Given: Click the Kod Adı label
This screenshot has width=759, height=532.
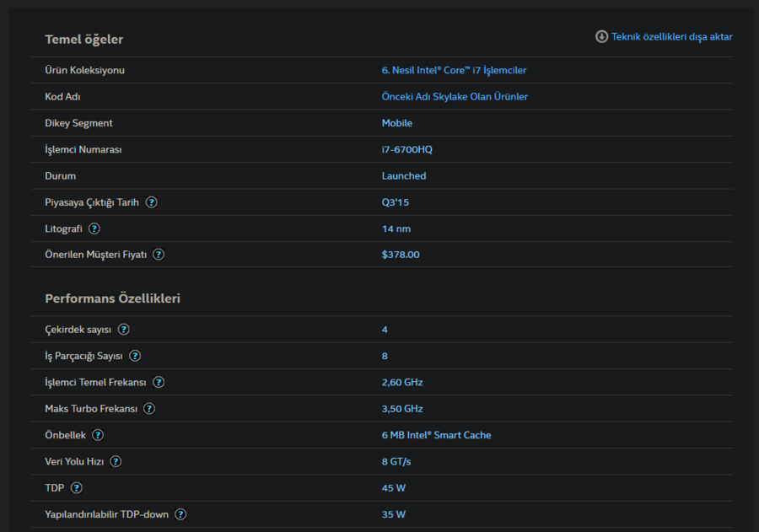Looking at the screenshot, I should pyautogui.click(x=62, y=96).
